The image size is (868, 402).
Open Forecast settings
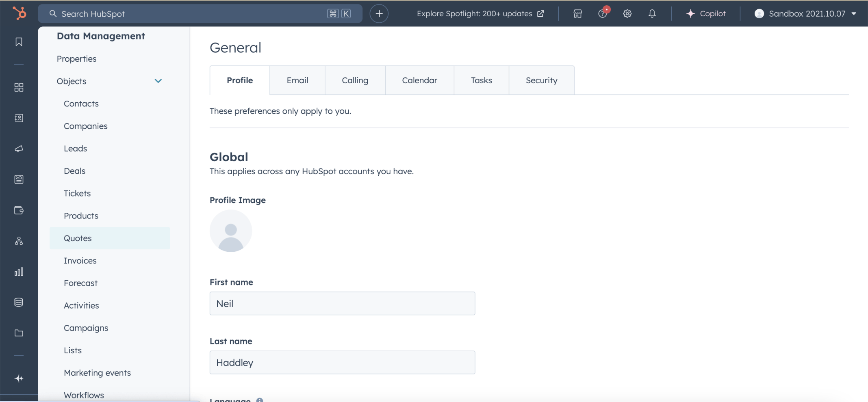click(x=80, y=283)
